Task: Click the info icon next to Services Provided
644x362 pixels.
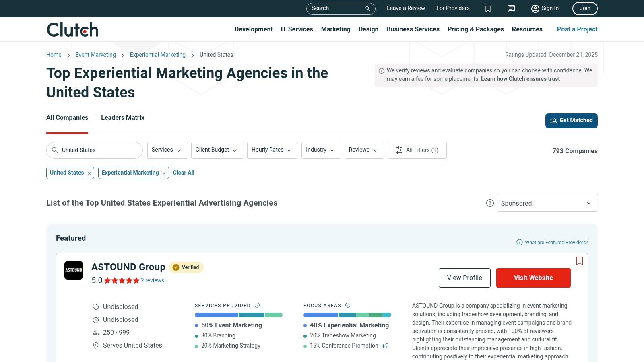Action: coord(257,305)
